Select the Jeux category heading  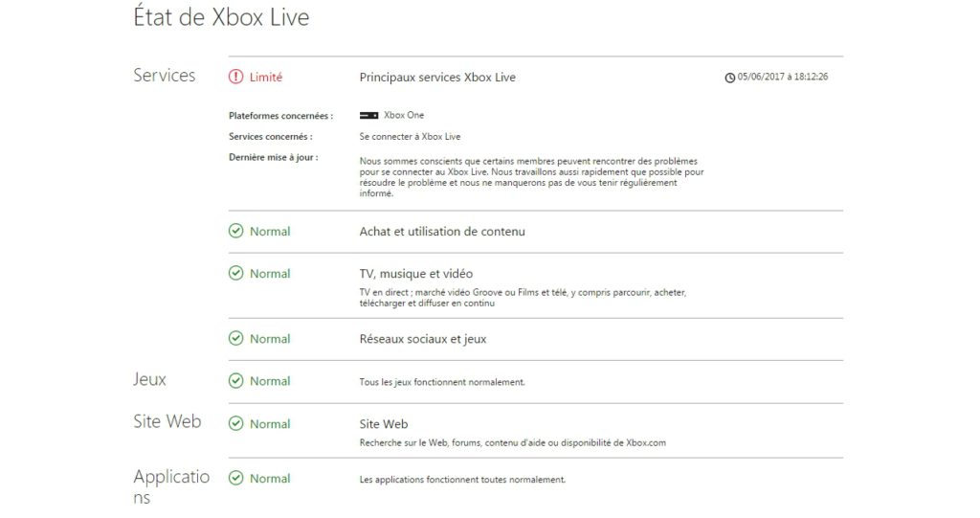coord(149,379)
